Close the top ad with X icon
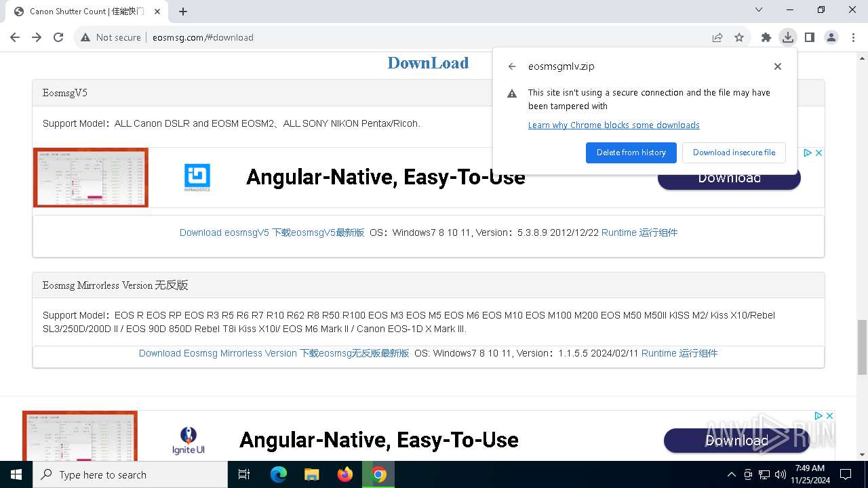Viewport: 868px width, 488px height. pos(818,153)
